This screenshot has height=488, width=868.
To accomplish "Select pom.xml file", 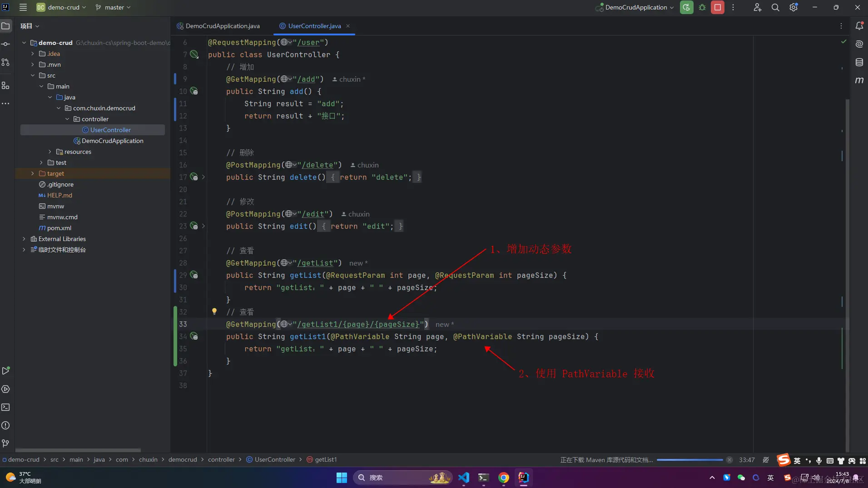I will tap(55, 228).
